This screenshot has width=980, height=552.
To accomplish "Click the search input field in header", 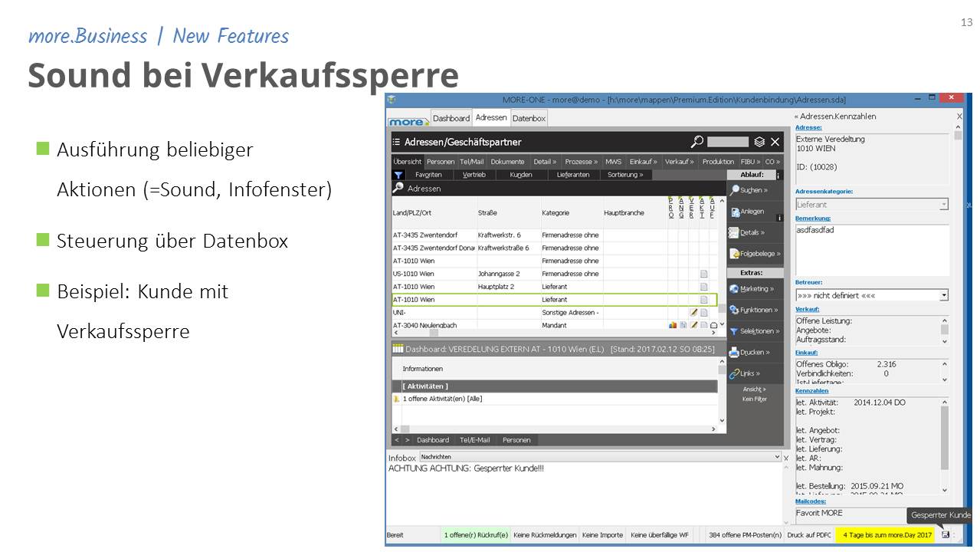I will click(728, 142).
